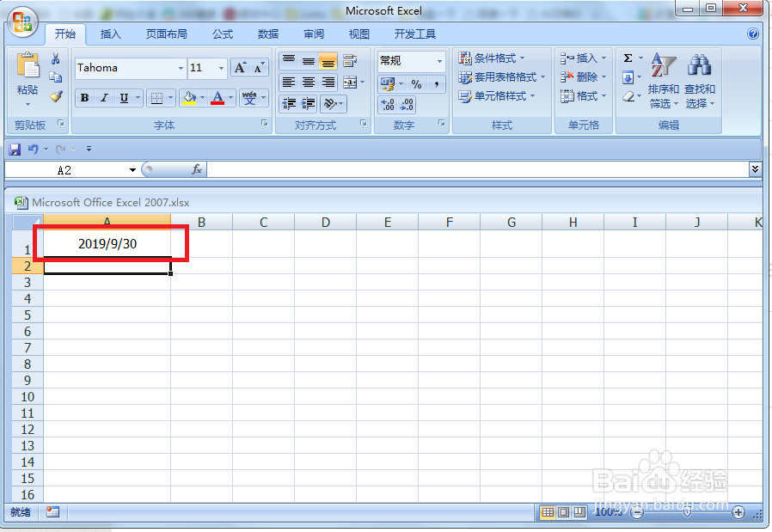Switch to 数据 ribbon tab

pos(268,34)
